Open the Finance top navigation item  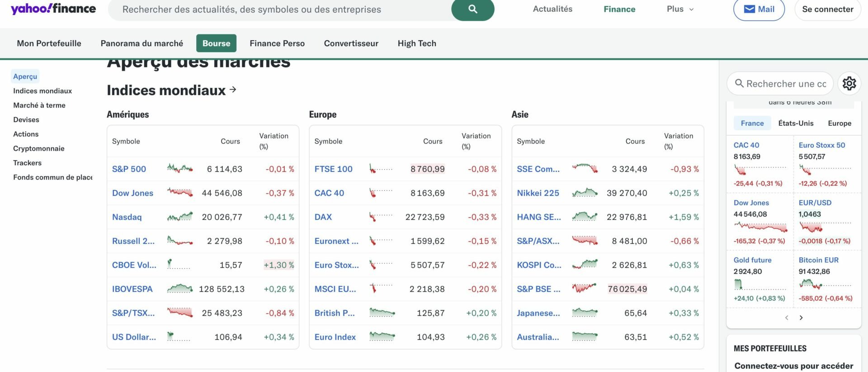point(619,9)
